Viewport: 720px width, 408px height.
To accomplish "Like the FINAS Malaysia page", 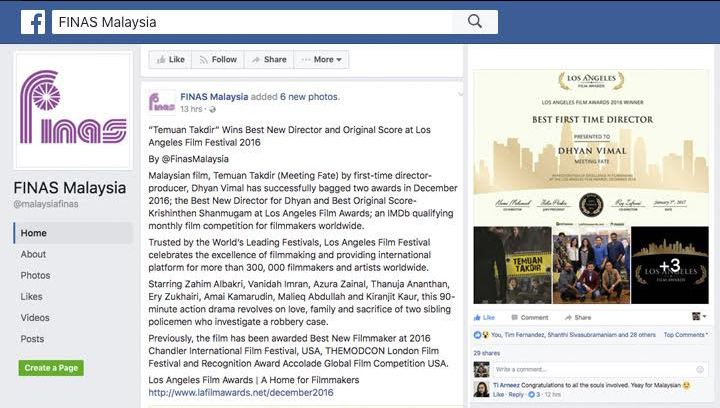I will click(x=170, y=60).
